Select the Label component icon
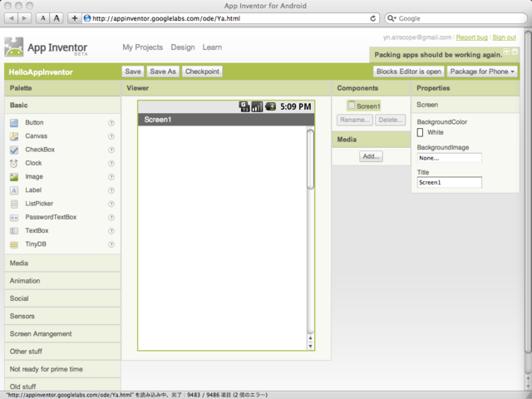 point(14,190)
